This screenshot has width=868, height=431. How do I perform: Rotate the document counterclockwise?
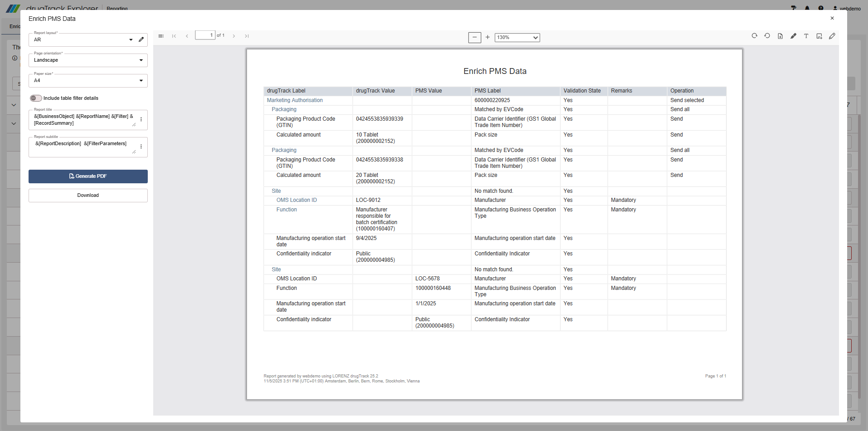pos(767,36)
